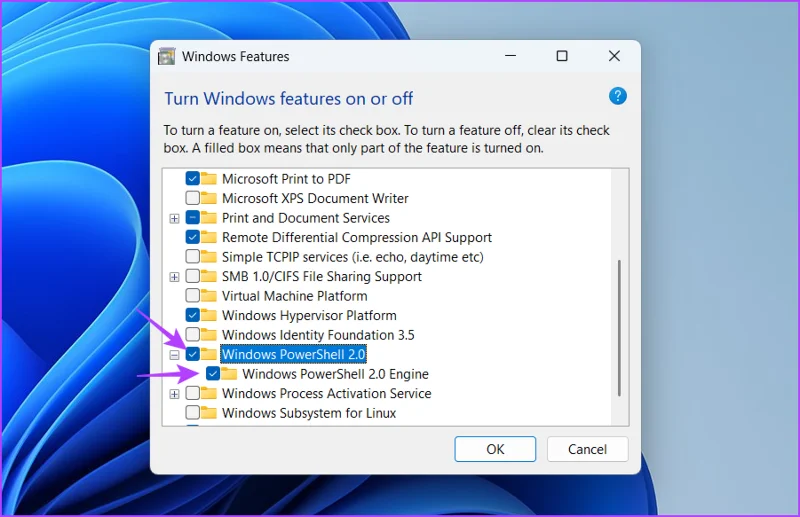
Task: Select the Microsoft Print to PDF label
Action: pos(286,179)
